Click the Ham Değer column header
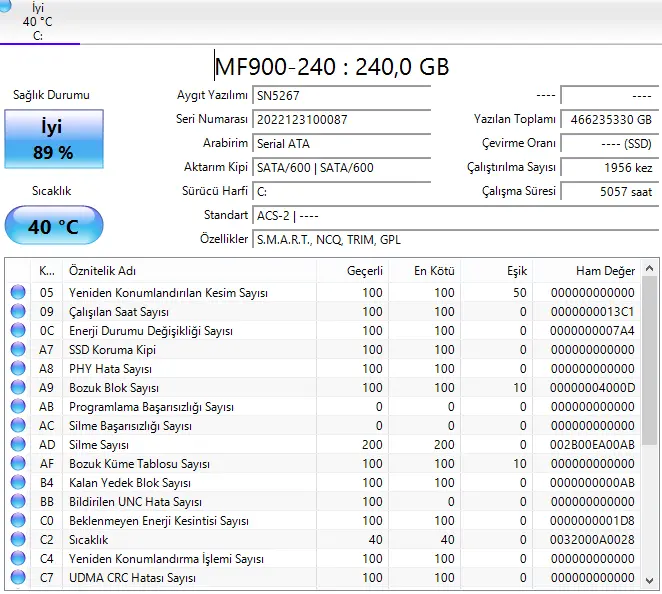The width and height of the screenshot is (662, 594). [586, 271]
